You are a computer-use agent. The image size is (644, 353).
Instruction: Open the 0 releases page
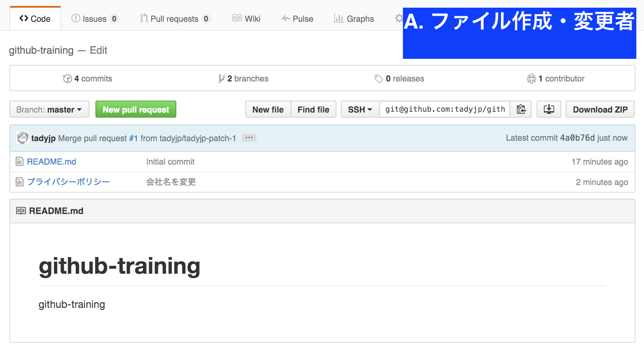400,78
